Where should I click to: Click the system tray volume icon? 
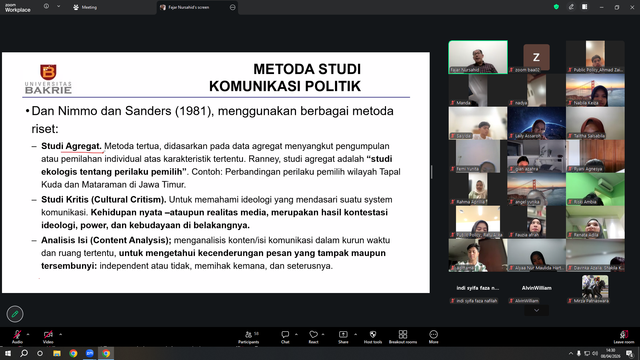point(595,353)
